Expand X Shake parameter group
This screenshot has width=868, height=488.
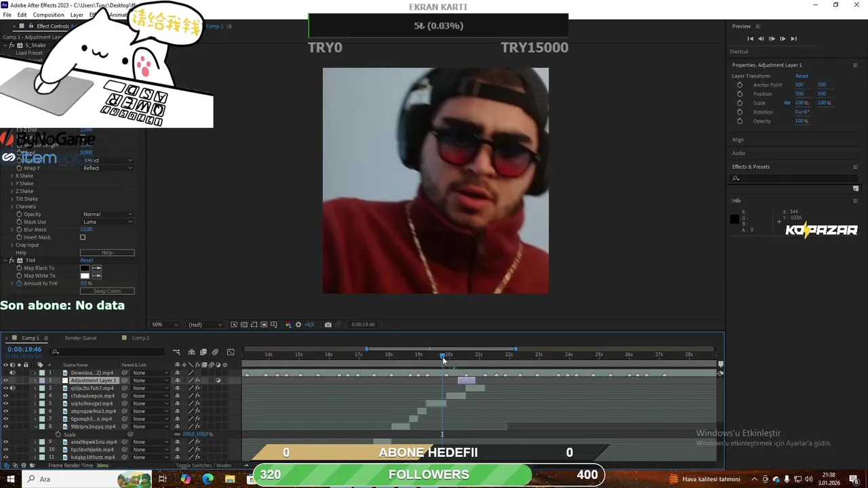(12, 176)
